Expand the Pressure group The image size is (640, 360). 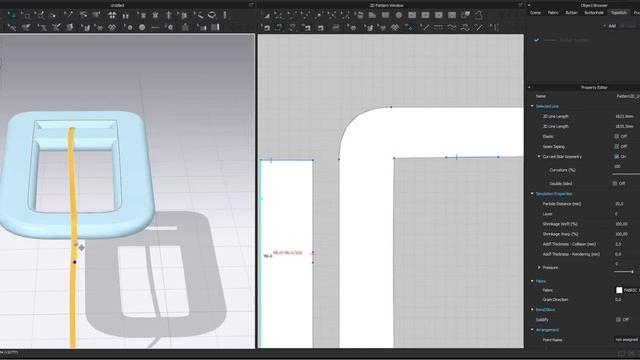pyautogui.click(x=539, y=267)
